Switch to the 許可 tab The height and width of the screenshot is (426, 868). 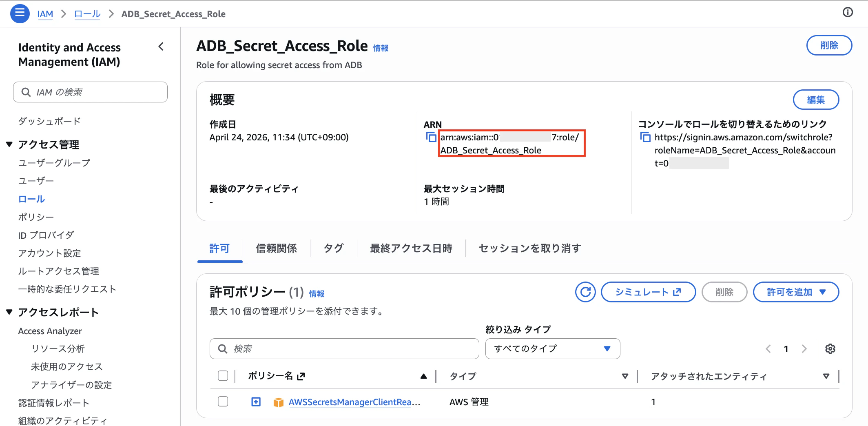pyautogui.click(x=220, y=248)
